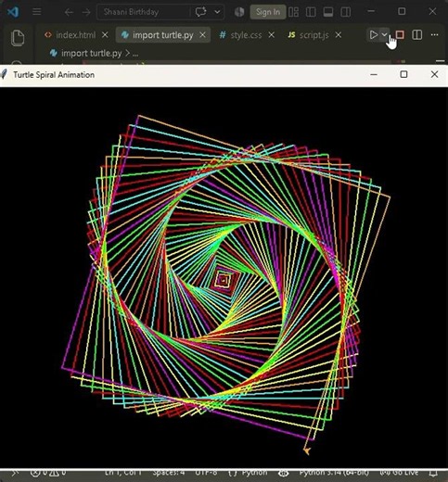Close the index.html tab

click(105, 35)
